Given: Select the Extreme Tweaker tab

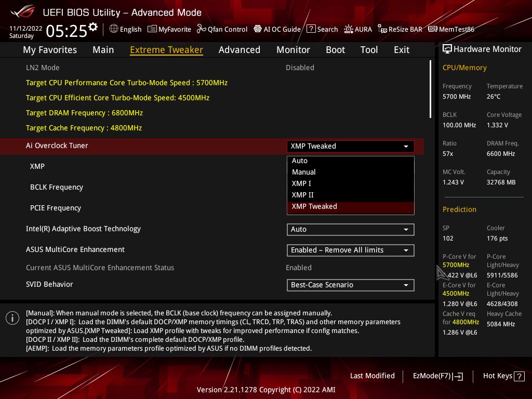Looking at the screenshot, I should (x=167, y=50).
